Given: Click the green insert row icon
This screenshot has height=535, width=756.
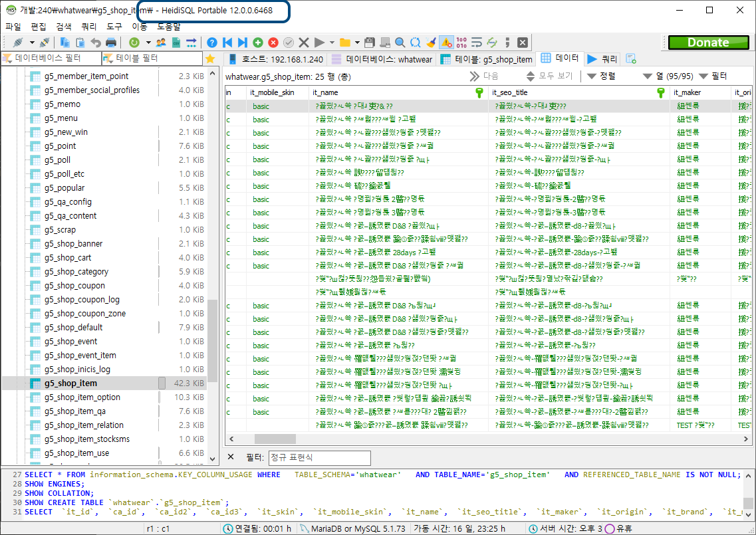Looking at the screenshot, I should [x=258, y=43].
